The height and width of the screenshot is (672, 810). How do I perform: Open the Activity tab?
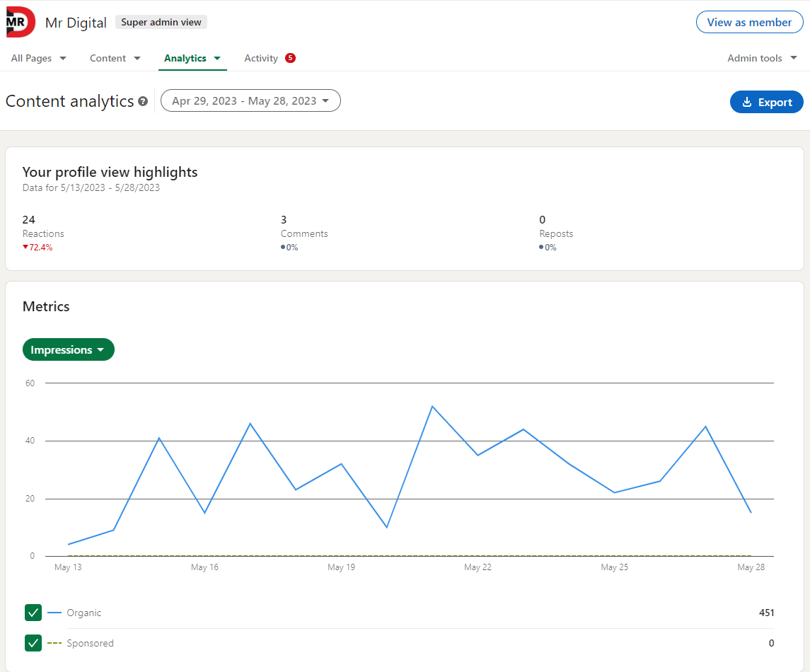(x=260, y=58)
